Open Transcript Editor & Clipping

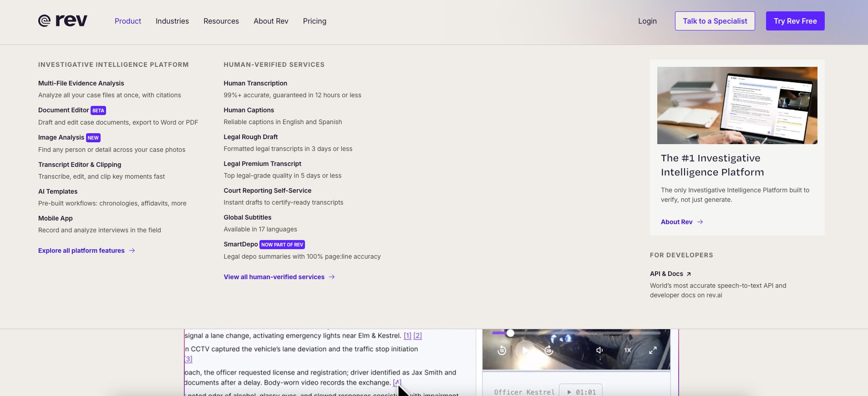[80, 165]
